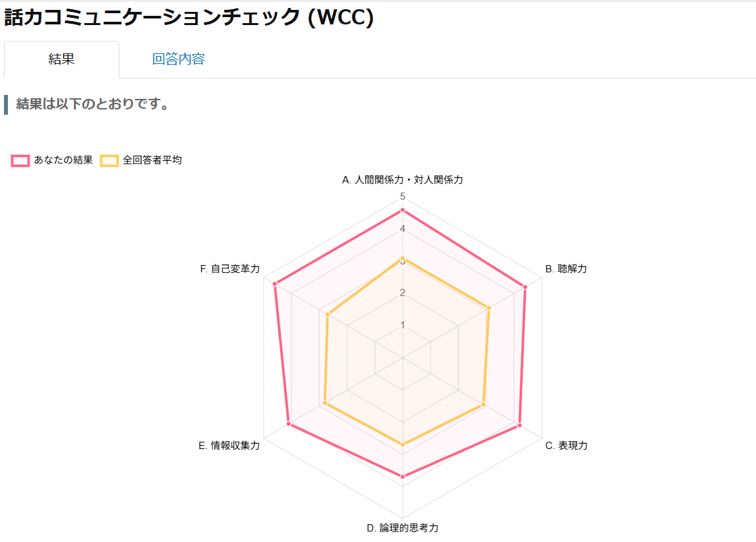This screenshot has height=542, width=756.
Task: Click the scale value 5 on the radar chart
Action: [403, 196]
